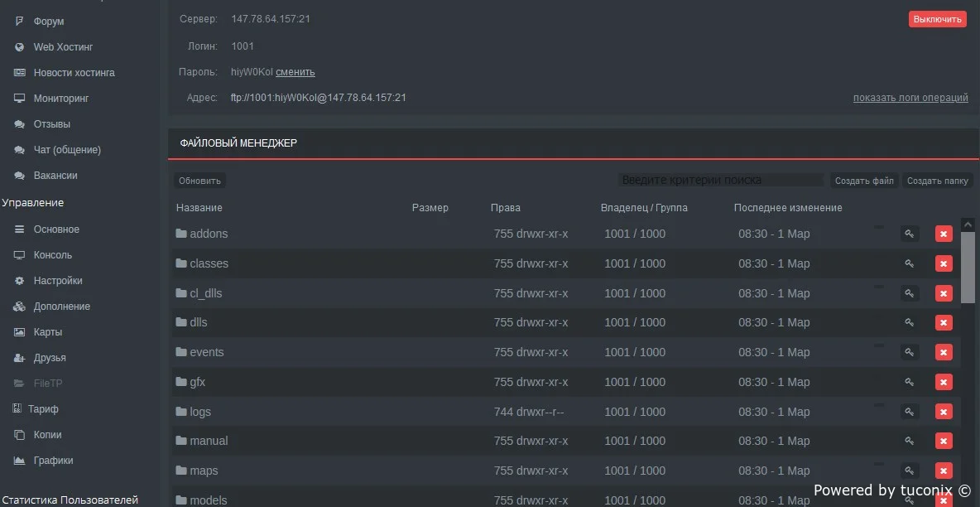Image resolution: width=980 pixels, height=507 pixels.
Task: Click показать логи операций link
Action: (910, 98)
